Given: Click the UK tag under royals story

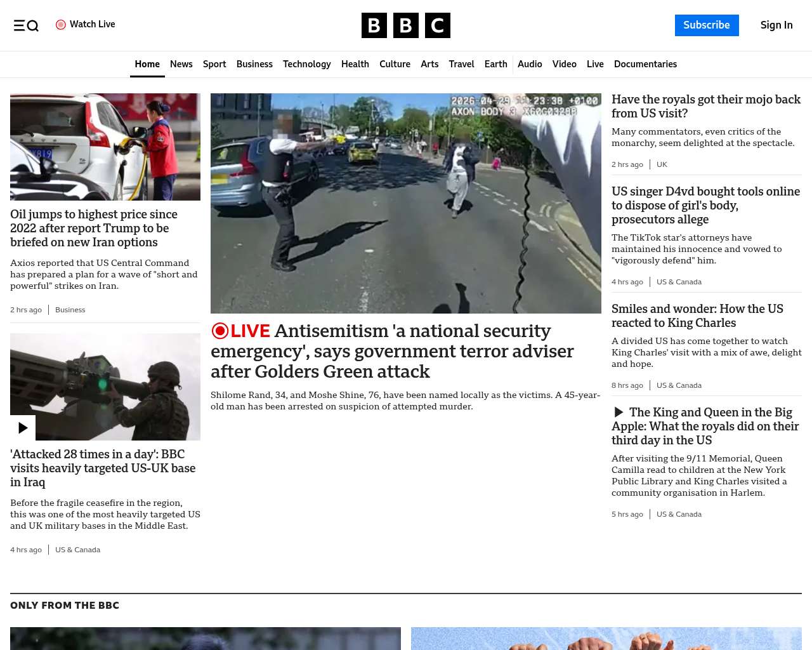Looking at the screenshot, I should click(x=662, y=164).
